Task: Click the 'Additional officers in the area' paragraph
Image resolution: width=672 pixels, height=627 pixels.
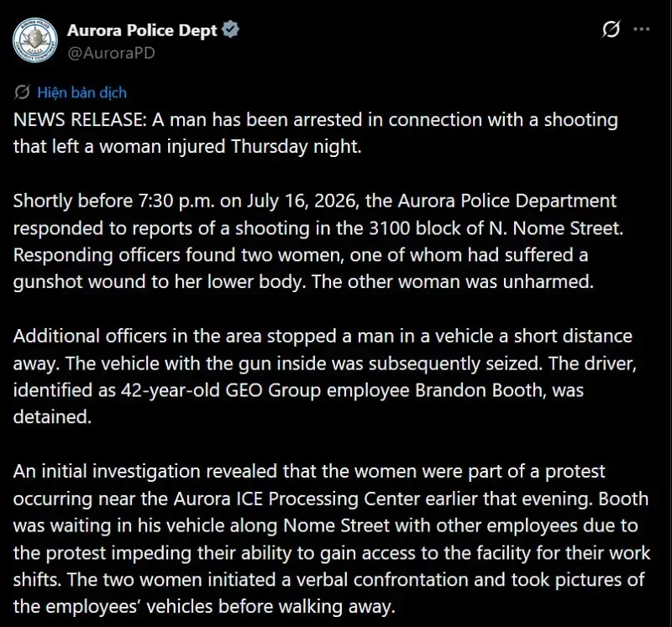Action: coord(325,376)
